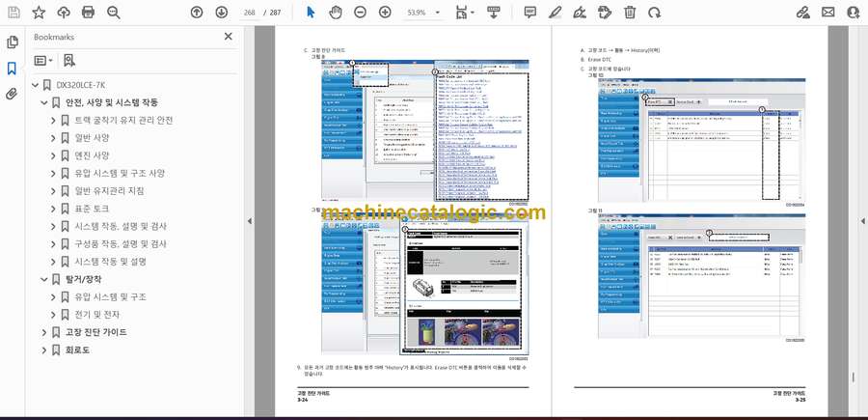Zoom in with the plus icon
The image size is (868, 420).
pos(385,13)
